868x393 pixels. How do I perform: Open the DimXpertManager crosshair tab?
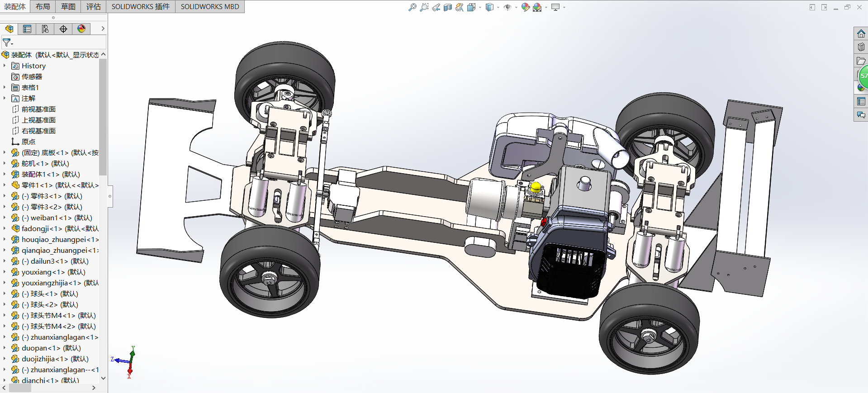(x=63, y=29)
